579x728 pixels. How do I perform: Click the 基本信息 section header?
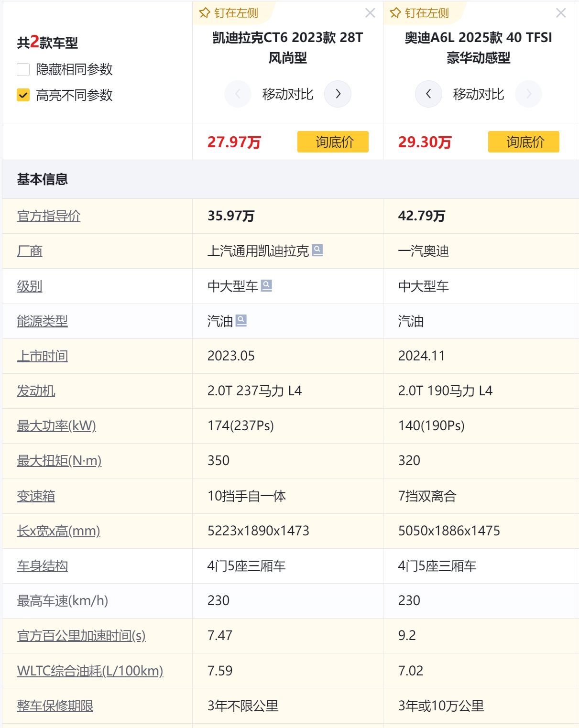coord(42,179)
